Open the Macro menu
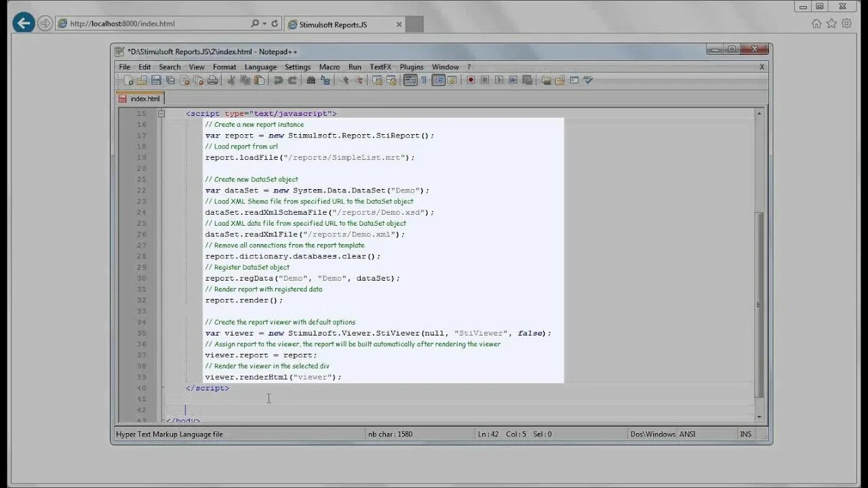Viewport: 868px width, 488px height. point(330,67)
